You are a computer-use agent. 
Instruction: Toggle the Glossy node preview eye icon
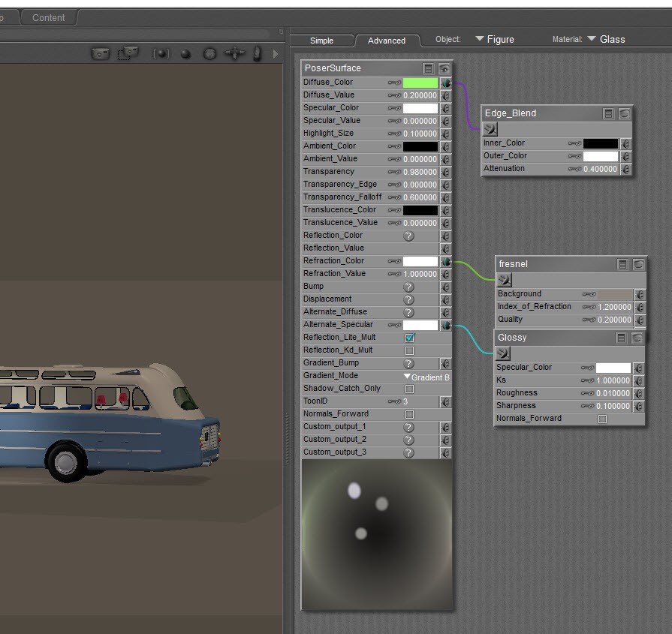637,338
